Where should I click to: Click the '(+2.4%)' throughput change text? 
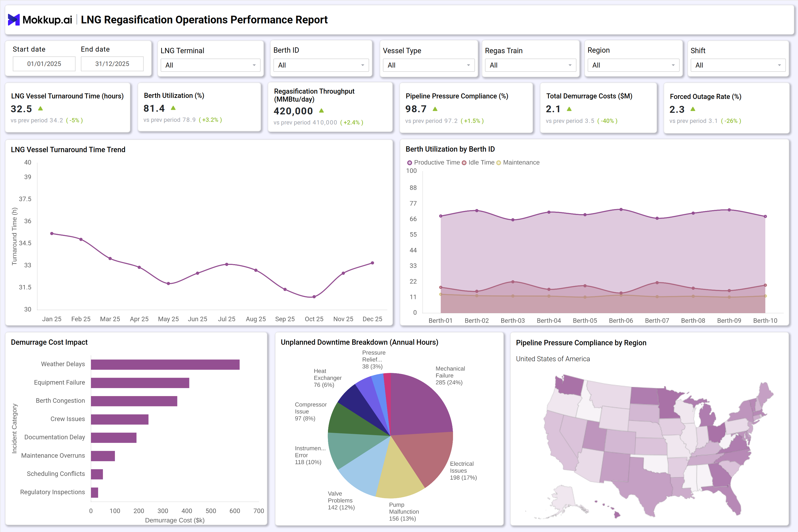pyautogui.click(x=351, y=122)
